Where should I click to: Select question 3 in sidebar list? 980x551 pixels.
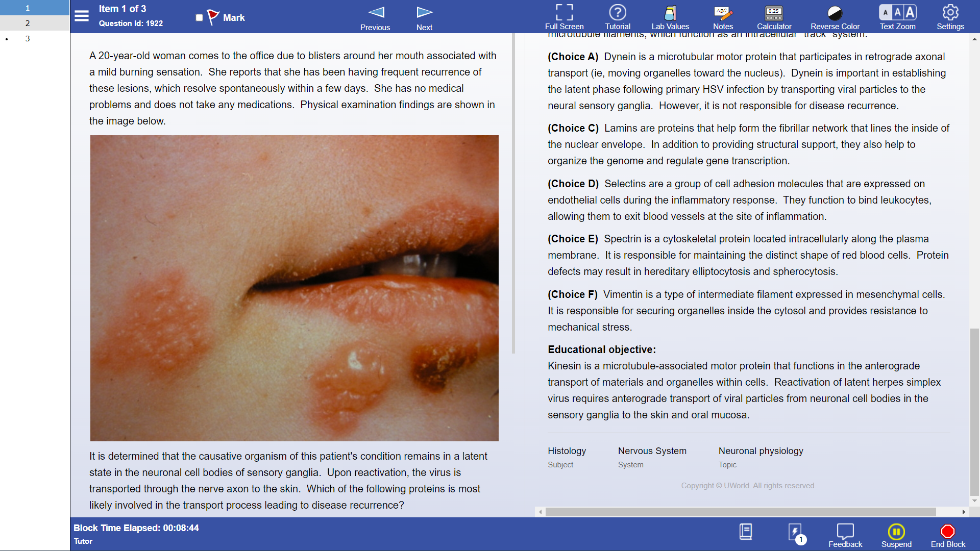(28, 38)
